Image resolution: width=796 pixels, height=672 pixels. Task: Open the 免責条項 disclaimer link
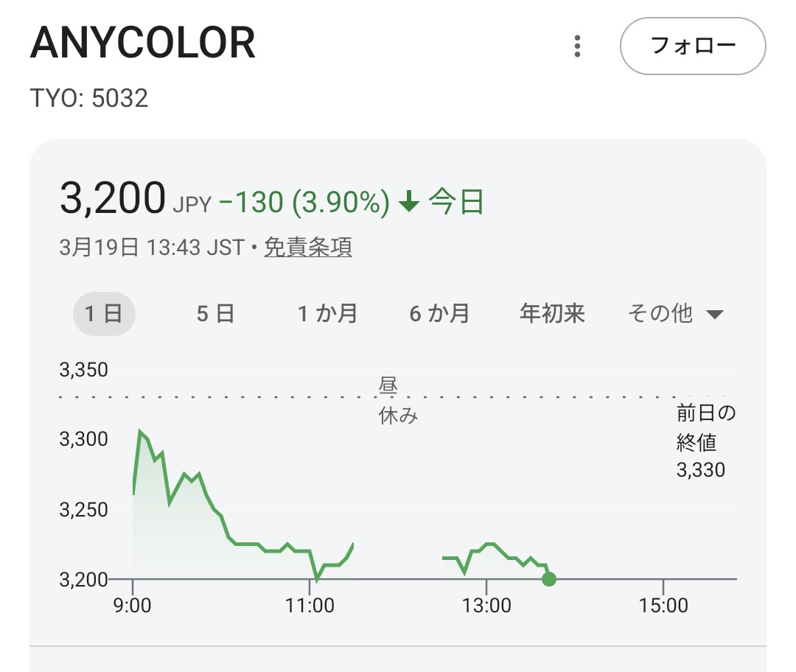click(x=307, y=248)
